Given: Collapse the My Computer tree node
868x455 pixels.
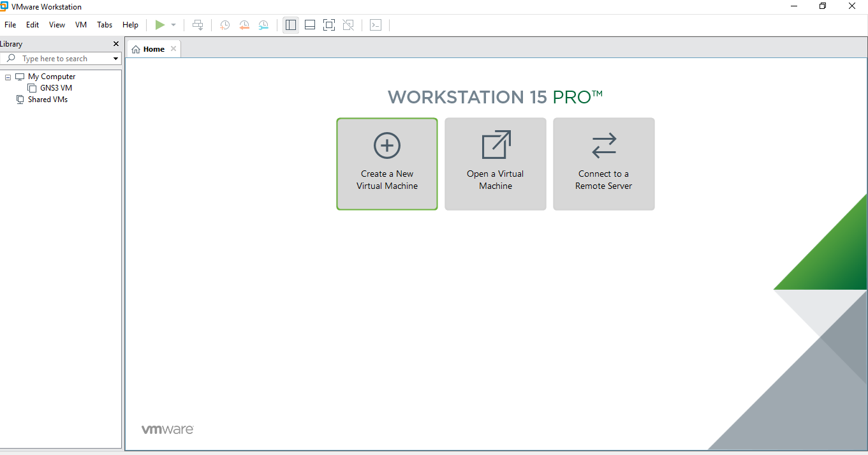Looking at the screenshot, I should [x=8, y=76].
